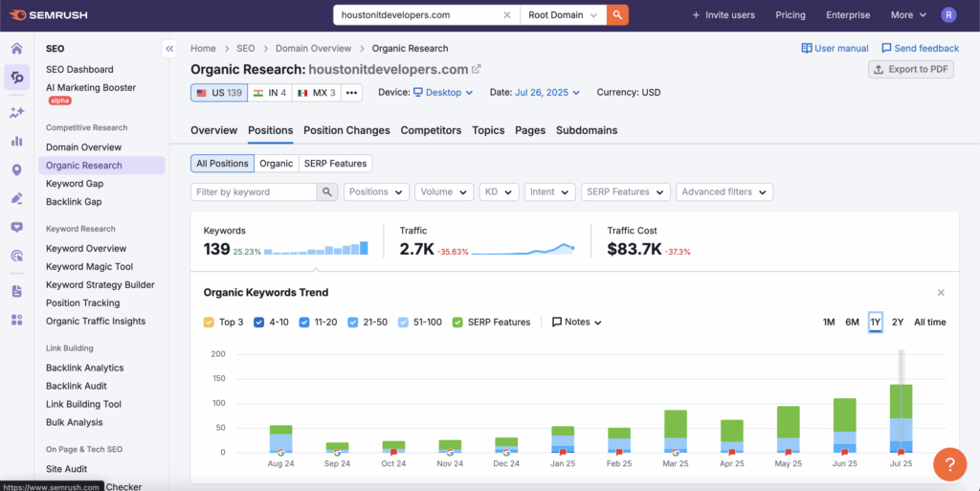Click Invite users
980x491 pixels.
coord(724,15)
